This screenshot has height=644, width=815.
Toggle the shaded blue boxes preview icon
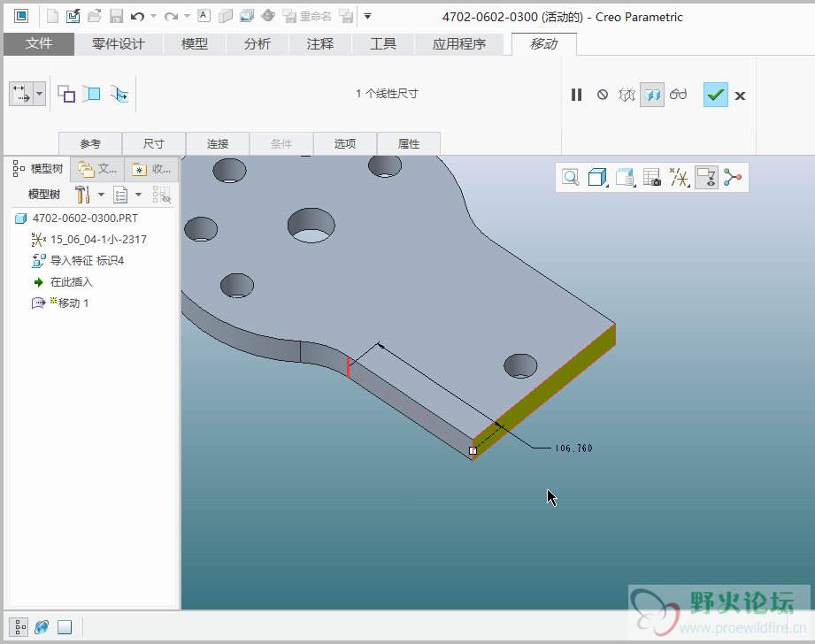click(x=652, y=95)
